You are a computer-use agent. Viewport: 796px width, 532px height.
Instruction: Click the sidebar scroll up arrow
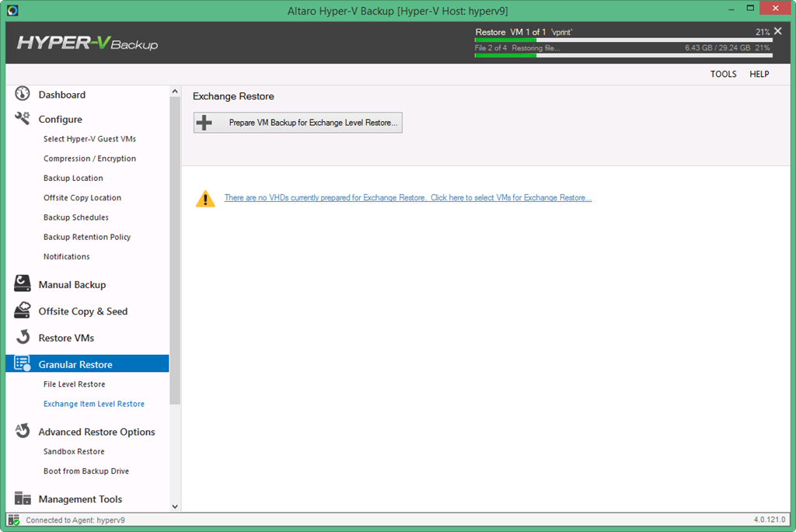[x=175, y=92]
